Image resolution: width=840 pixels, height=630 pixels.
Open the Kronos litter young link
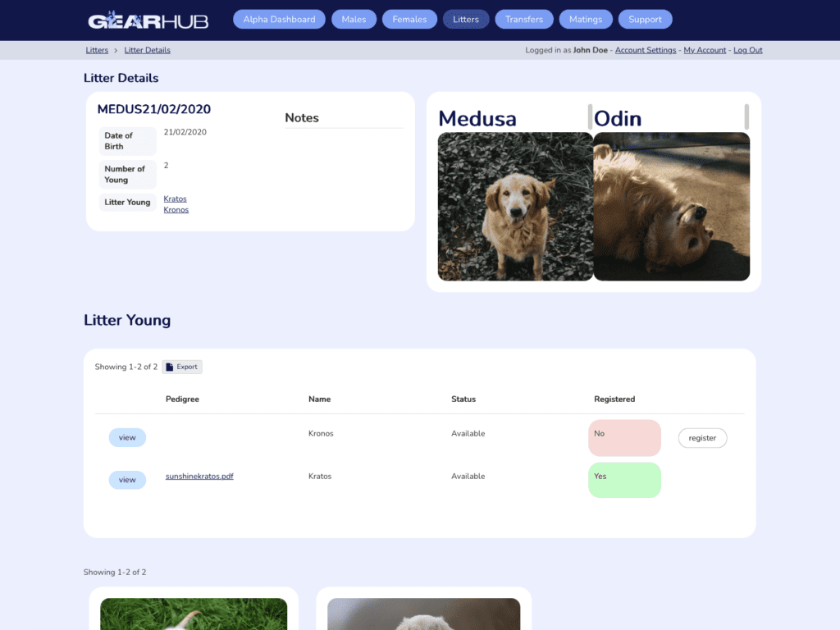click(176, 209)
